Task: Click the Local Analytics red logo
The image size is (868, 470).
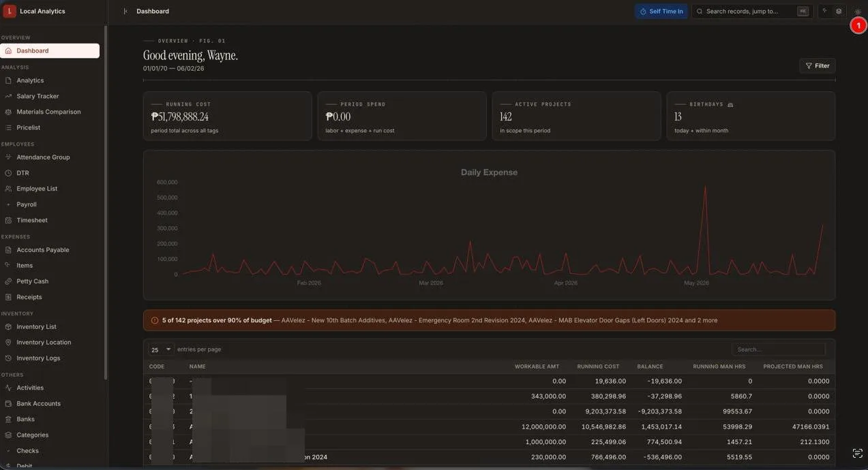Action: (10, 11)
